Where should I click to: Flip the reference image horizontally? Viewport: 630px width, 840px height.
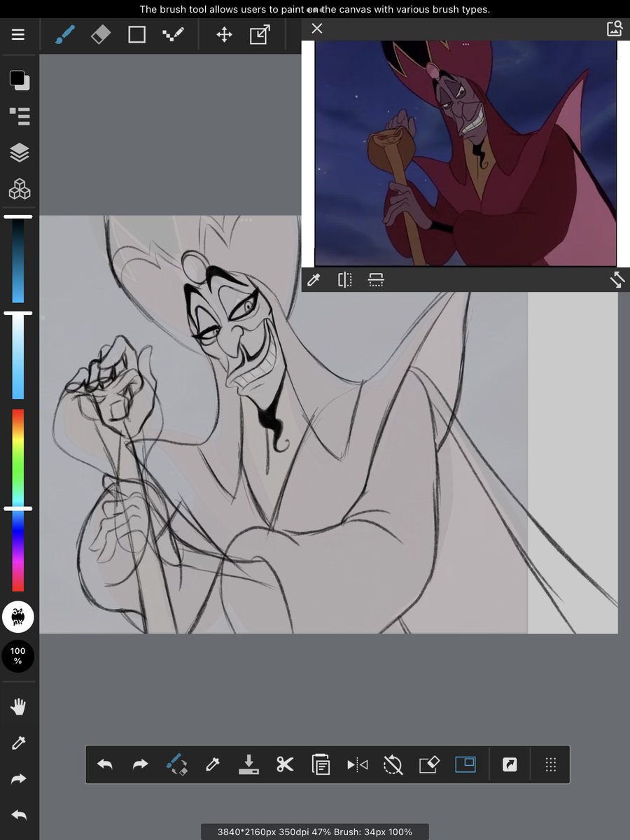point(344,280)
